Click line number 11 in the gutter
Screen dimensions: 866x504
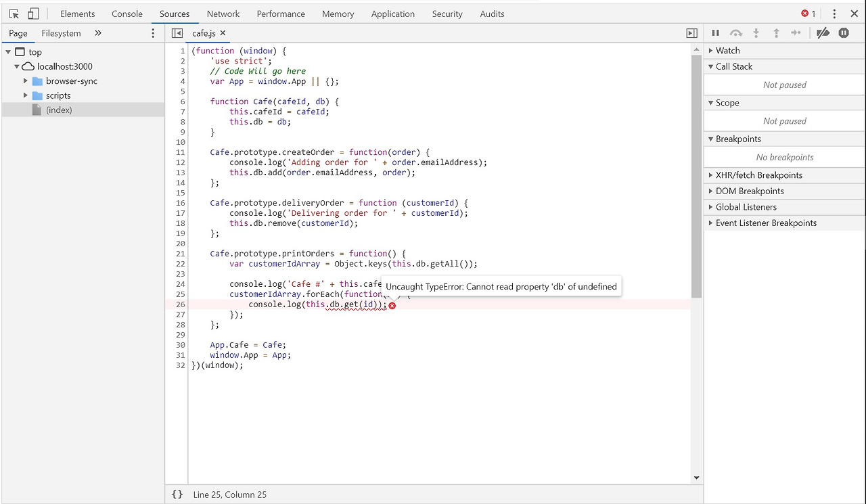point(181,152)
